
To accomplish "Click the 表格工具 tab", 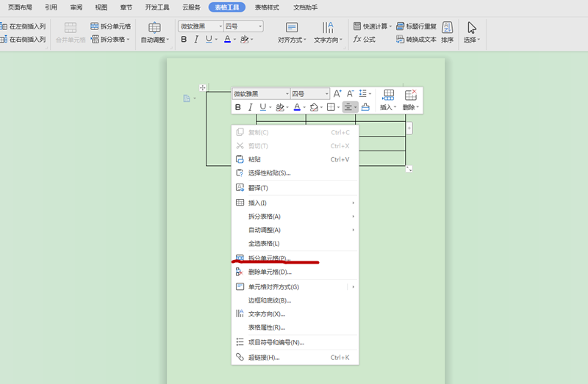I will point(227,7).
